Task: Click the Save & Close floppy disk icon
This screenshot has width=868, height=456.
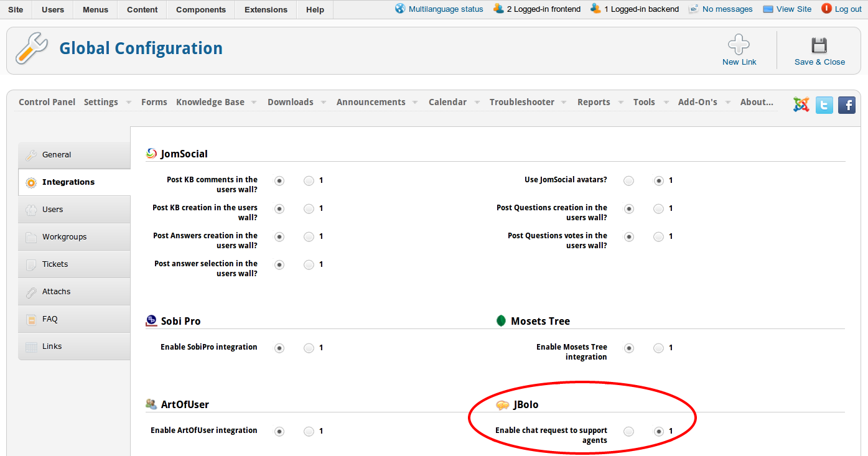Action: click(819, 45)
